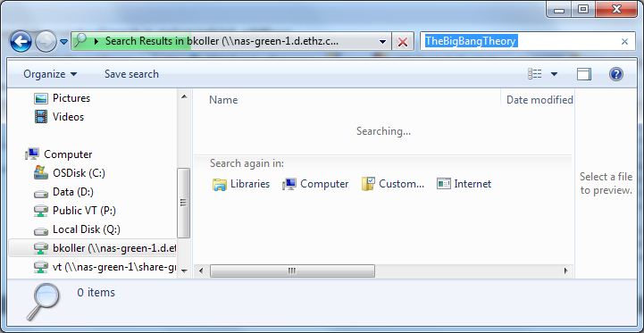Sort by the Date modified column header
Viewport: 644px width, 333px height.
[539, 100]
